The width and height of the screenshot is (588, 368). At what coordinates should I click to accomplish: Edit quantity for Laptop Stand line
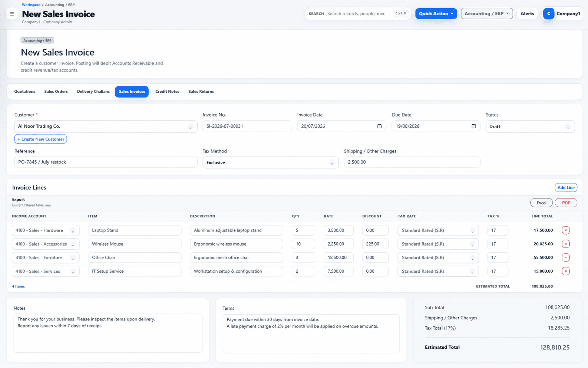[x=303, y=230]
